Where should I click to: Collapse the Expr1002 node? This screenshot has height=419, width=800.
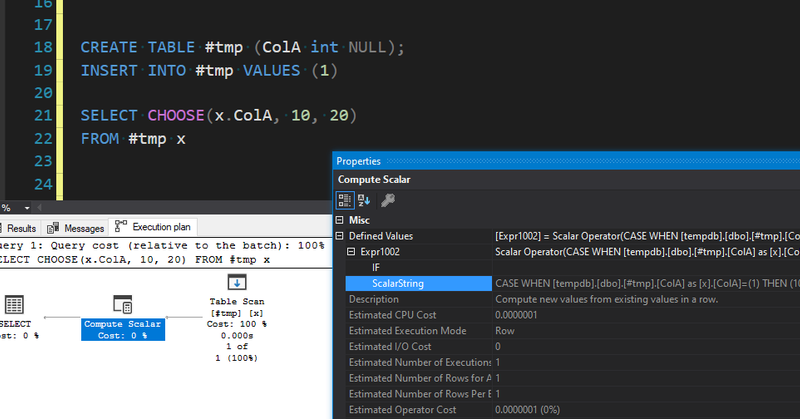tap(351, 252)
